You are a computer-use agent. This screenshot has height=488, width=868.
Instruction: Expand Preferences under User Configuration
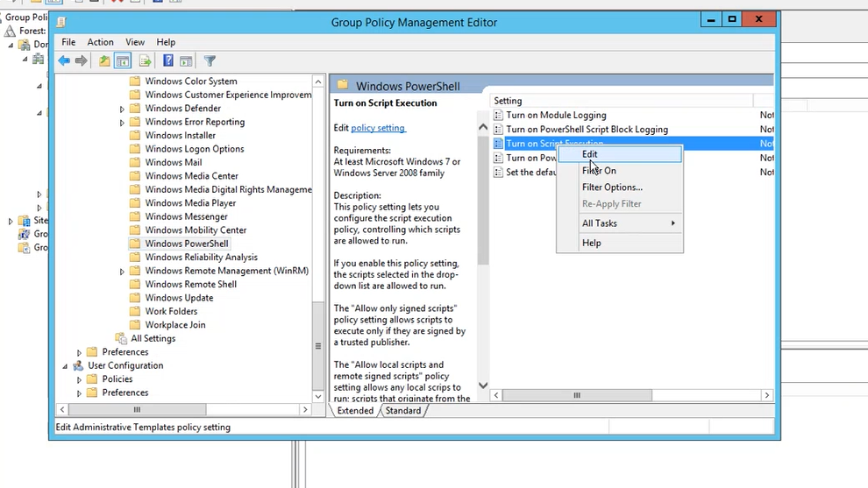pyautogui.click(x=79, y=393)
